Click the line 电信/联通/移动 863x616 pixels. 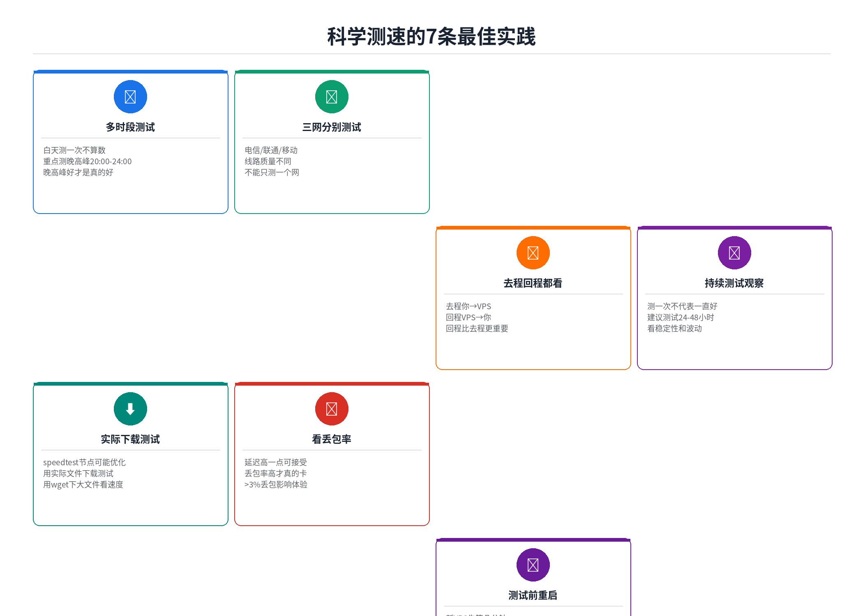pos(271,150)
